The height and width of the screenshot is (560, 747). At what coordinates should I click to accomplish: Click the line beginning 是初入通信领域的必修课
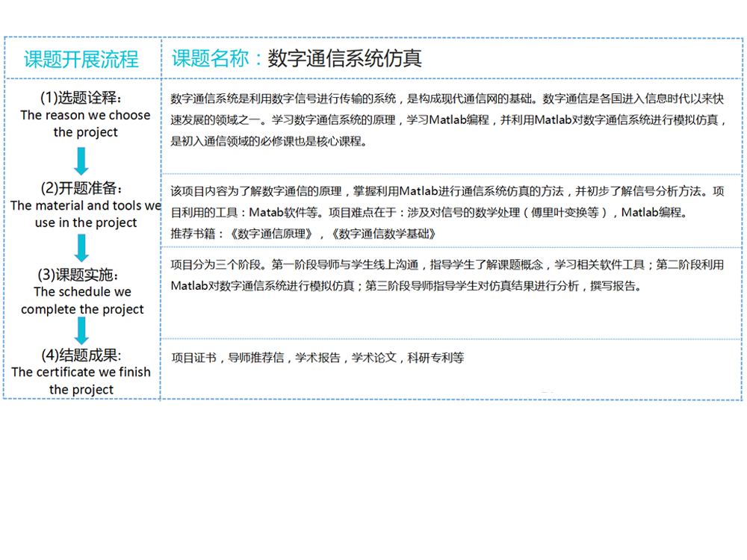(269, 141)
